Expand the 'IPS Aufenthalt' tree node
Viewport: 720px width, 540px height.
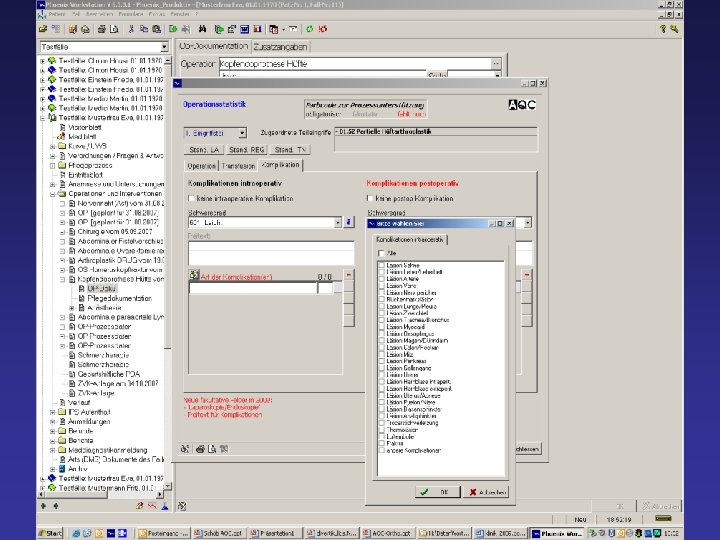52,412
